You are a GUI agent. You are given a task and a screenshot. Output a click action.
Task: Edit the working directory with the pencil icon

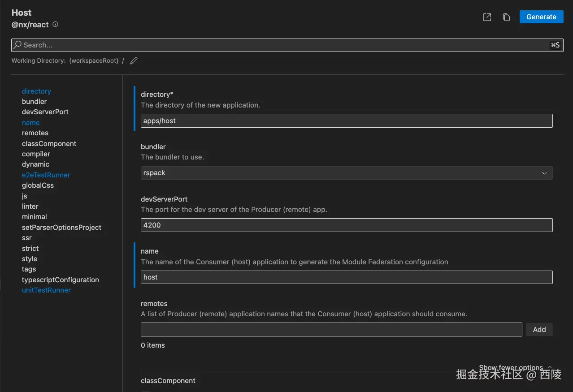pos(134,61)
